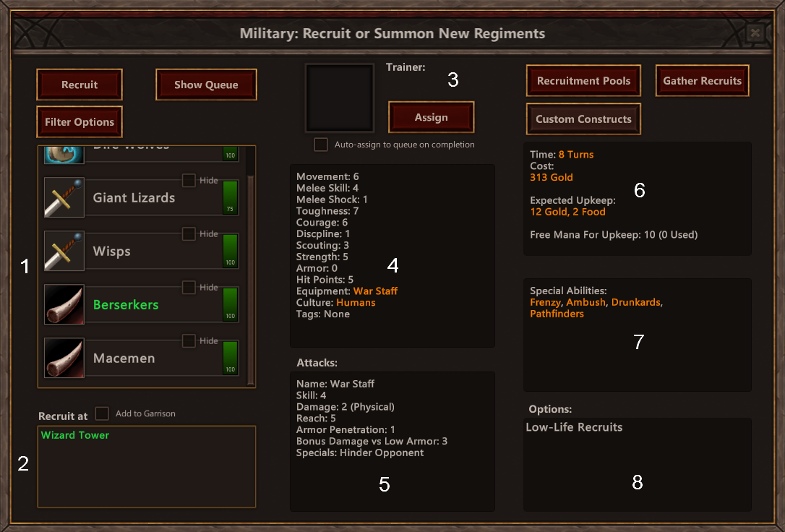Select Wizard Tower as recruit location

tap(75, 435)
